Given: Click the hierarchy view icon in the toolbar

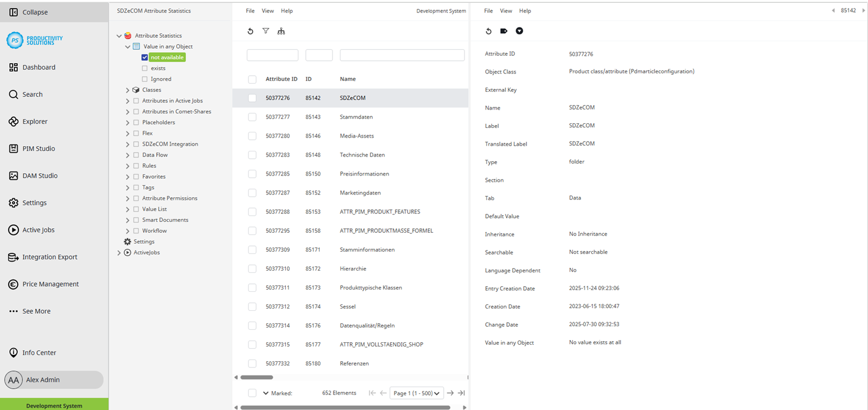Looking at the screenshot, I should tap(281, 31).
